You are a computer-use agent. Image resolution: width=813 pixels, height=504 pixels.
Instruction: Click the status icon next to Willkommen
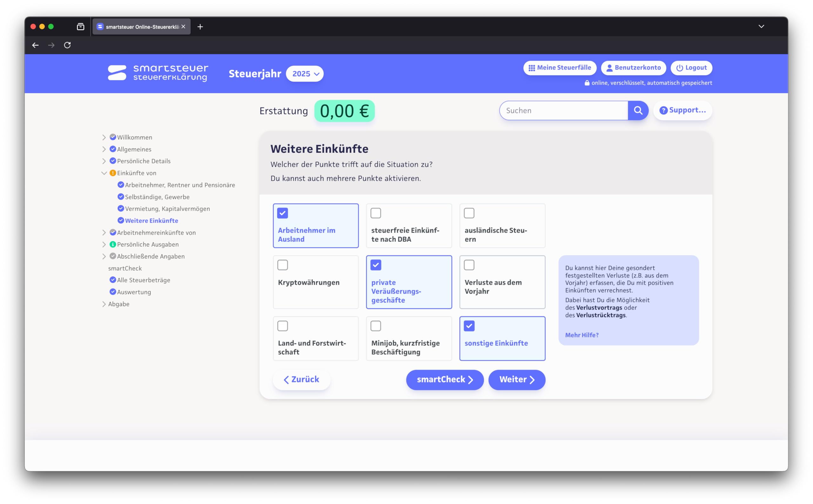pos(113,137)
